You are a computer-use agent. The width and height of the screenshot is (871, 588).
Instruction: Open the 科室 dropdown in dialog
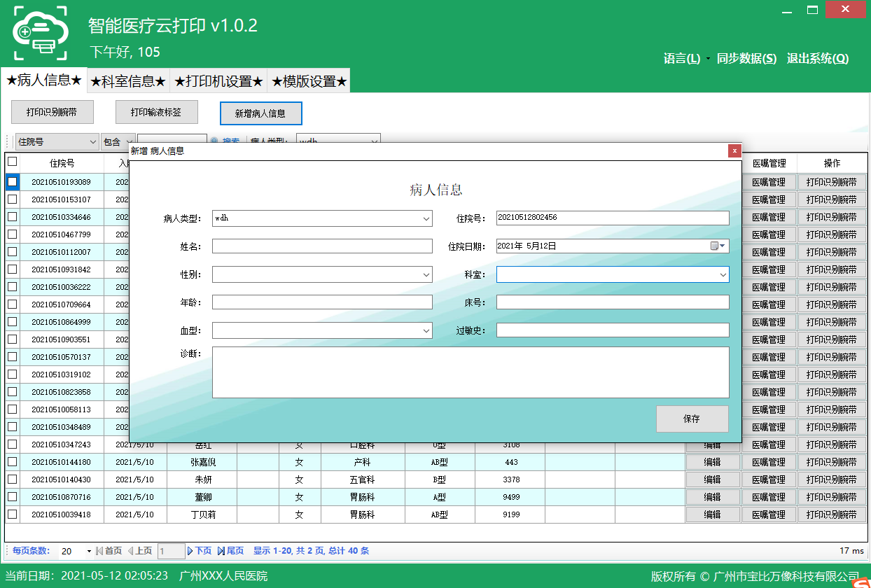click(x=723, y=275)
